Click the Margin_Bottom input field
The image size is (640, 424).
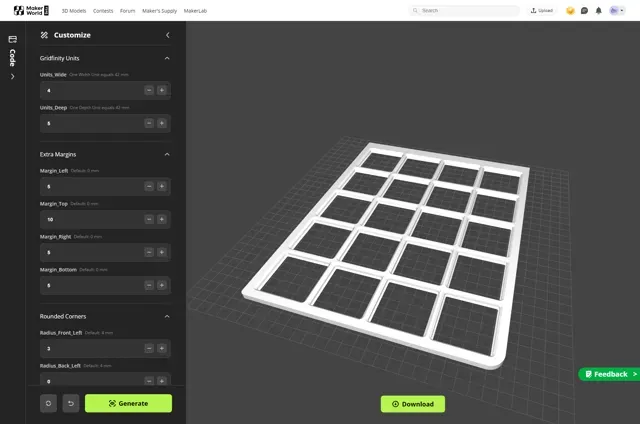(105, 285)
